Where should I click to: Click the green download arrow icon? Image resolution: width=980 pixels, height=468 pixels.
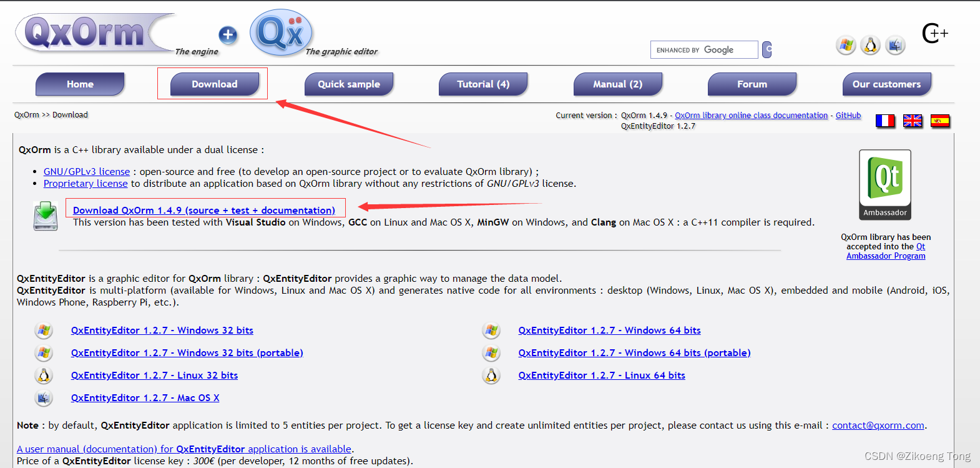[46, 216]
